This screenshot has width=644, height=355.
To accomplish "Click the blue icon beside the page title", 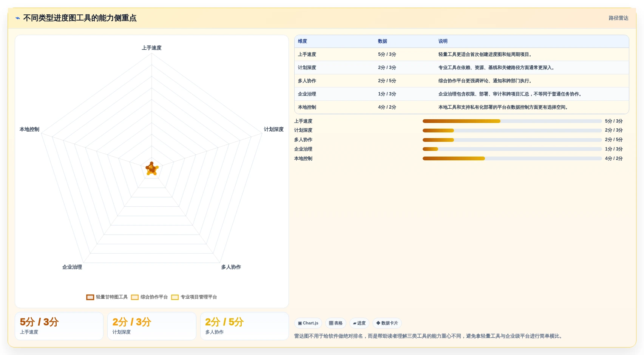I will click(x=18, y=18).
